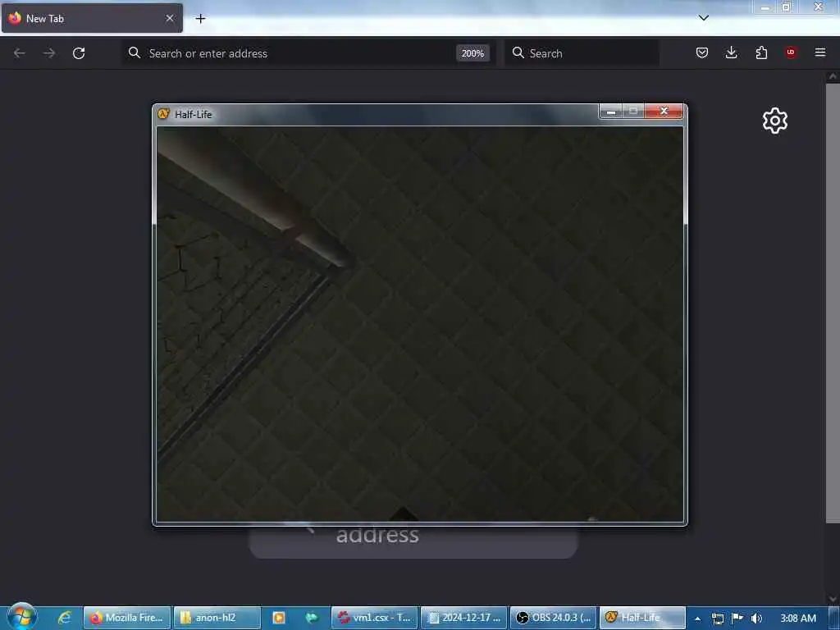
Task: Focus the Firefox Search box
Action: tap(582, 53)
